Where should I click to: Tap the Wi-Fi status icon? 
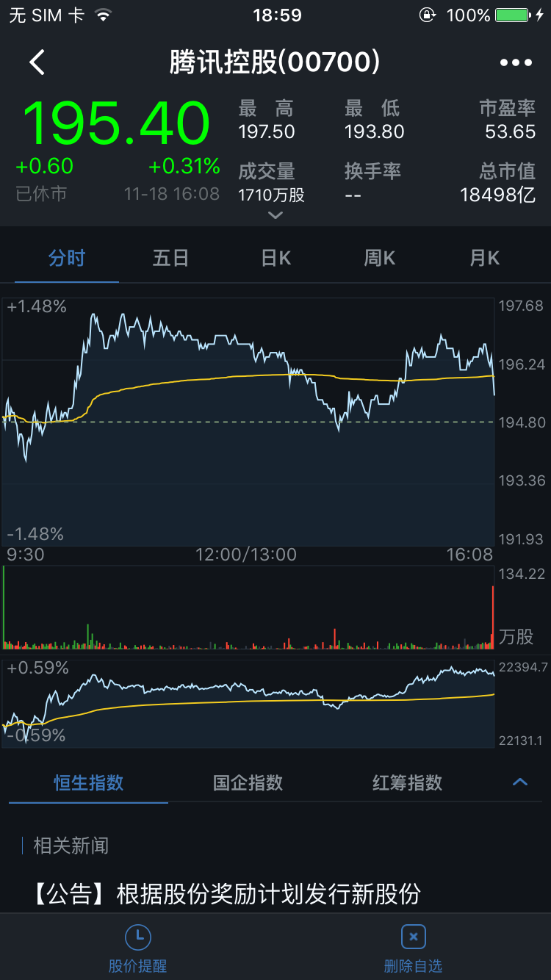(x=103, y=15)
